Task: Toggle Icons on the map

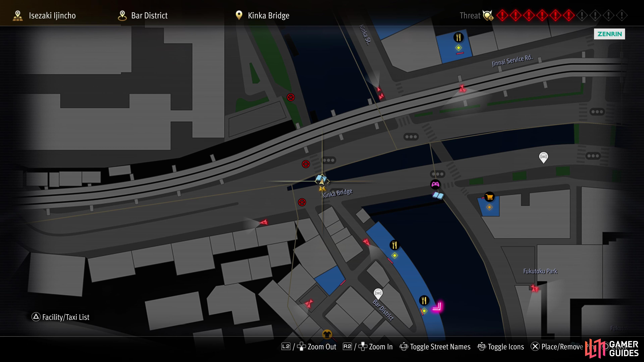Action: coord(501,347)
